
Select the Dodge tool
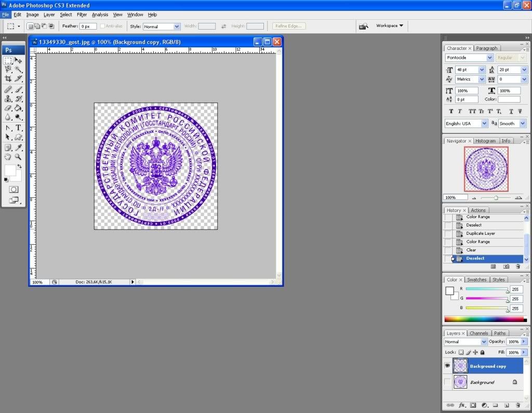coord(18,117)
